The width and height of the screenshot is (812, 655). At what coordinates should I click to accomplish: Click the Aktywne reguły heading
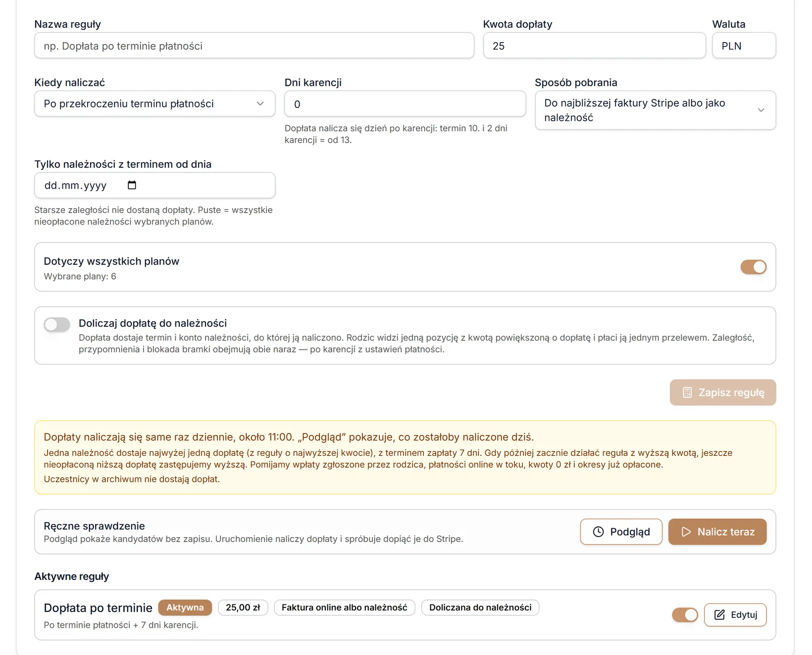72,576
